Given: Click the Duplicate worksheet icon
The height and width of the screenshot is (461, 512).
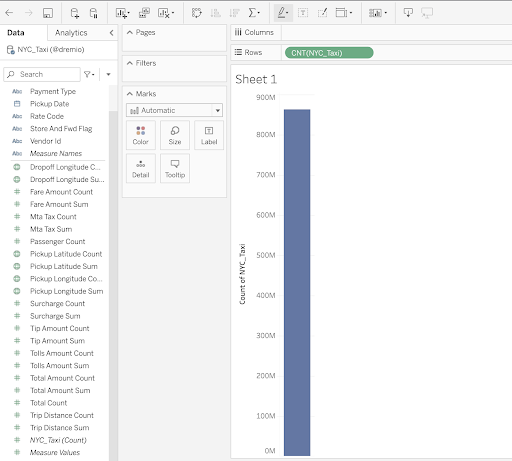Looking at the screenshot, I should click(x=144, y=13).
